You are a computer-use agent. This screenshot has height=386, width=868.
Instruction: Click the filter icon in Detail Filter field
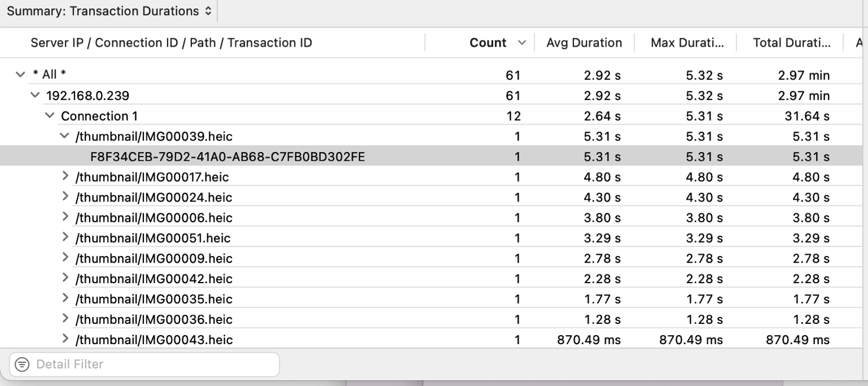point(22,364)
